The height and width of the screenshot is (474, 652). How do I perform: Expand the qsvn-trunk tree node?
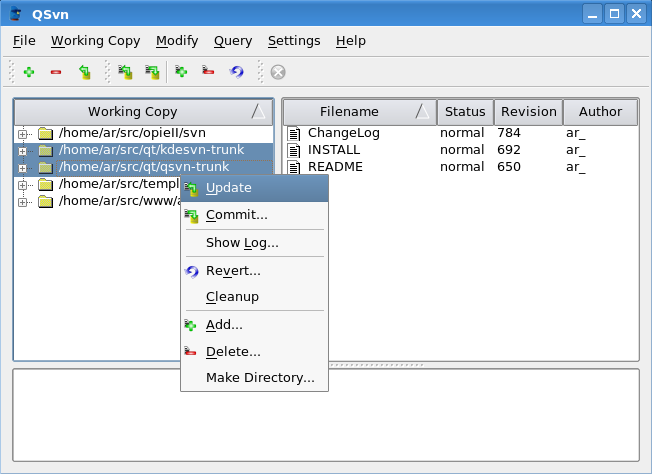pyautogui.click(x=22, y=168)
